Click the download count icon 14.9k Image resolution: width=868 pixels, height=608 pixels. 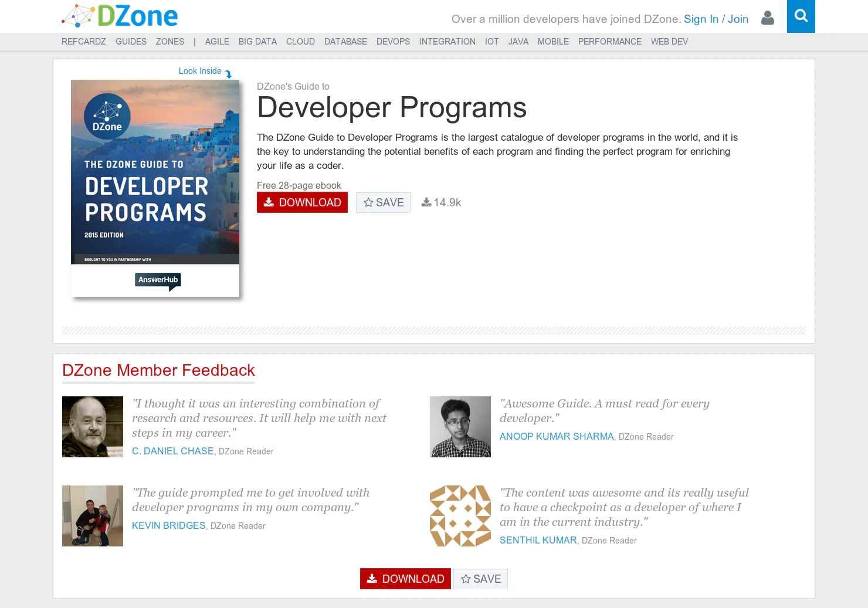point(426,202)
